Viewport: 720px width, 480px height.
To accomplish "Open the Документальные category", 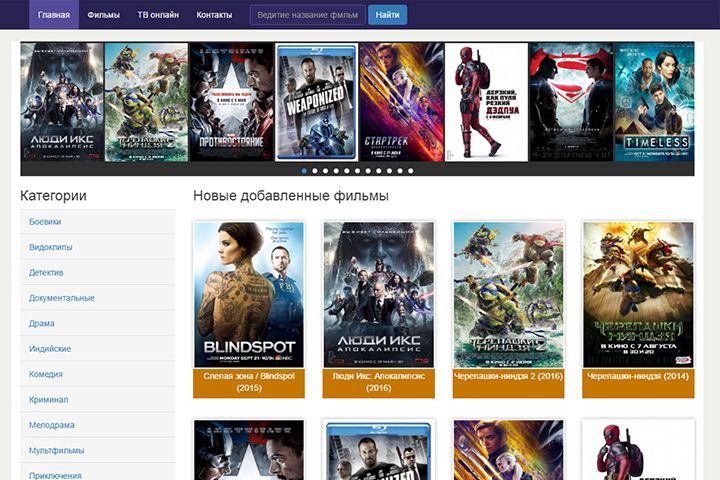I will point(98,298).
